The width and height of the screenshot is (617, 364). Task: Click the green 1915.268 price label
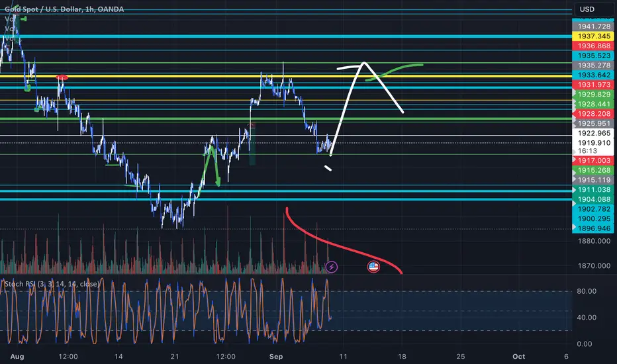click(x=593, y=170)
